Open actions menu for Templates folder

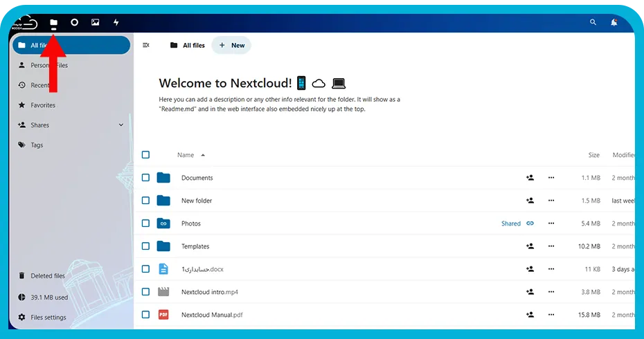point(551,246)
